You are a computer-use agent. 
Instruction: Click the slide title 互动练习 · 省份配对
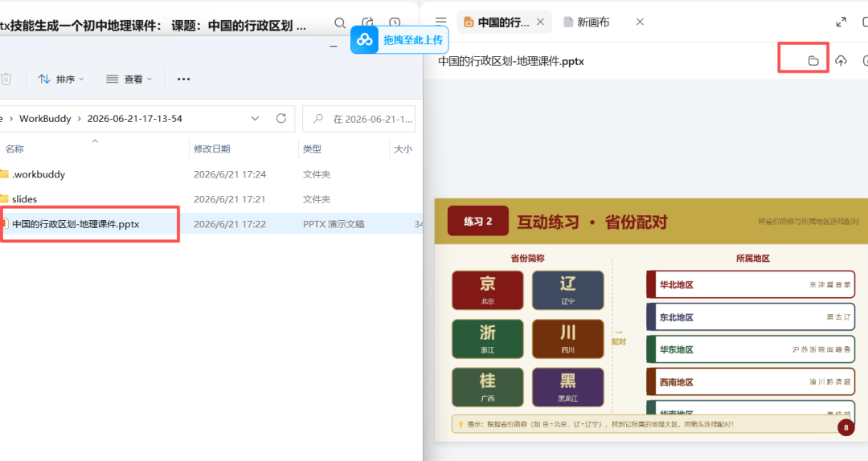click(592, 222)
